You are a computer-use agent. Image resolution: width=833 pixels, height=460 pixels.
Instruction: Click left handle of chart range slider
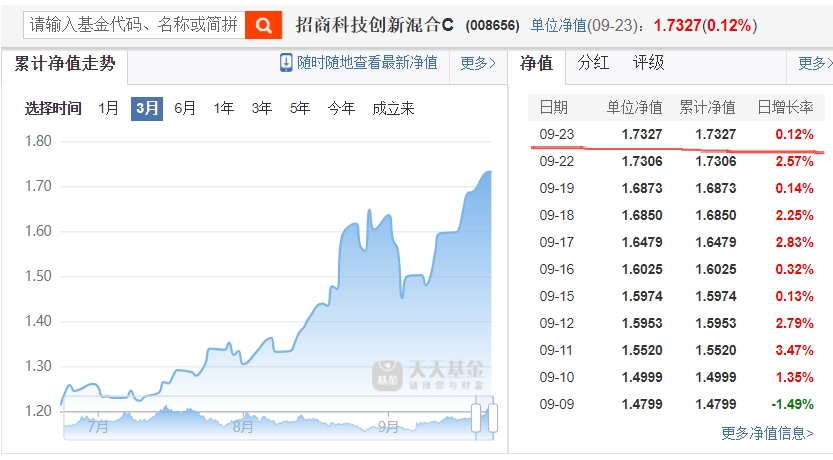[x=476, y=418]
